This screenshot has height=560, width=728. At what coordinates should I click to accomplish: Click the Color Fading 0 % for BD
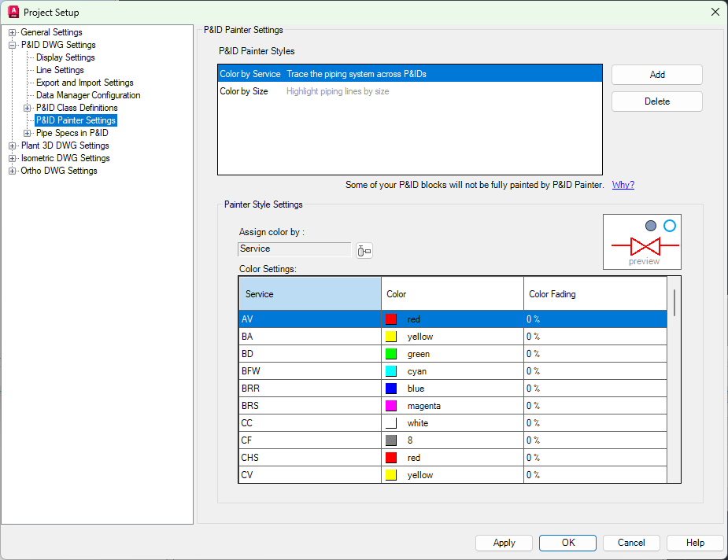tap(596, 354)
